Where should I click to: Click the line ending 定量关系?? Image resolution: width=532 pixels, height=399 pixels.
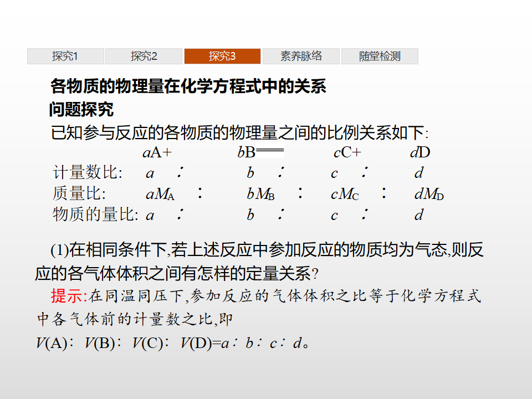[x=177, y=273]
